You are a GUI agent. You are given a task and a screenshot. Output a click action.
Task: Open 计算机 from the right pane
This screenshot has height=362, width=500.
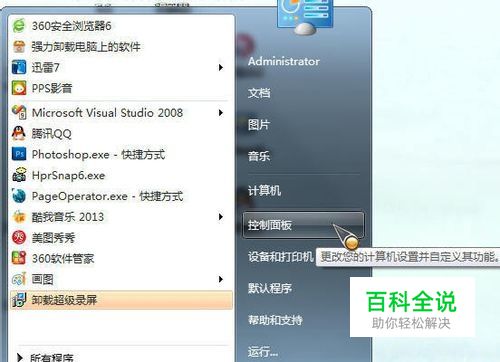tap(264, 191)
